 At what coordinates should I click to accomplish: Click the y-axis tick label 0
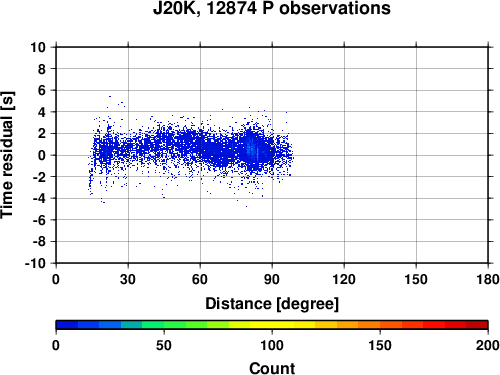coord(42,155)
